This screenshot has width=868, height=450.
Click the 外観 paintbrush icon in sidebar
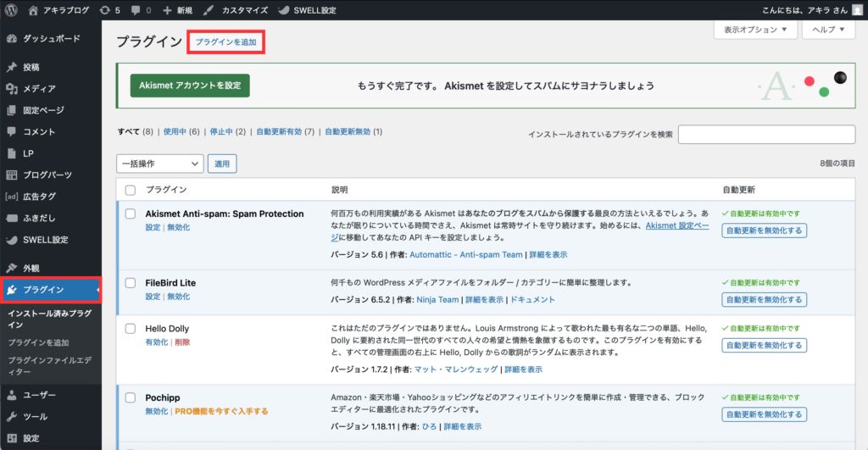(x=11, y=268)
